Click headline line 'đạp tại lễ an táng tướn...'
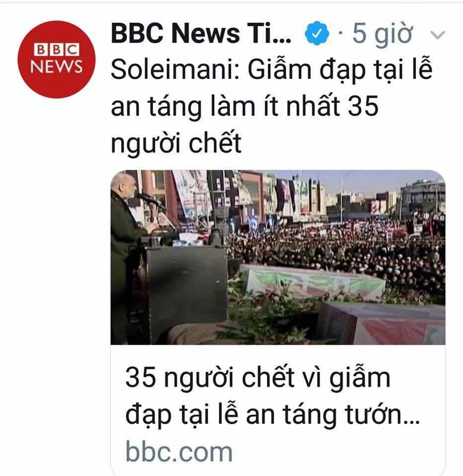This screenshot has height=476, width=463. point(272,415)
